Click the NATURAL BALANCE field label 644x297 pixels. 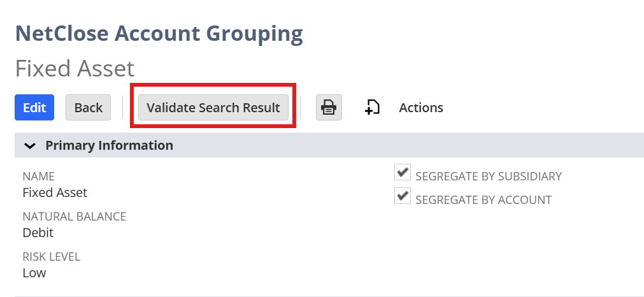[x=74, y=217]
